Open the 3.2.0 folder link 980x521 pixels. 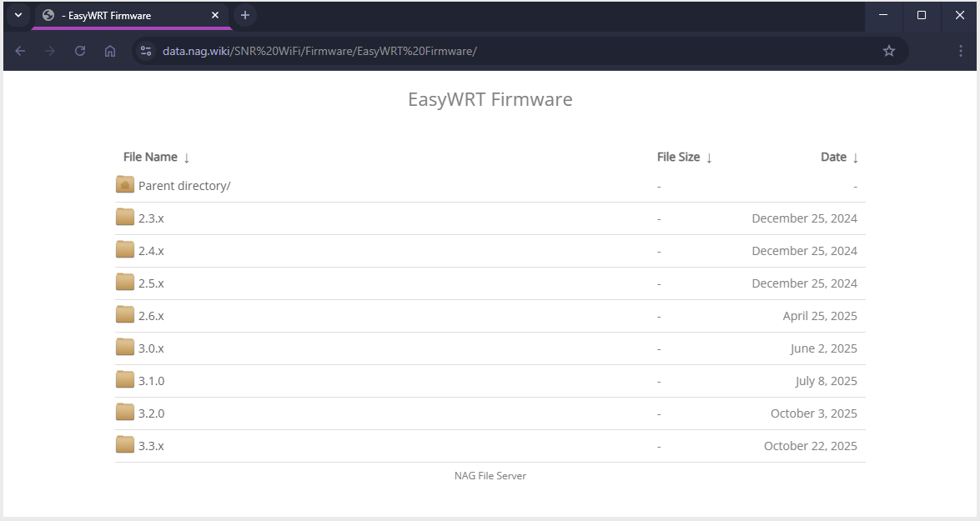click(x=151, y=413)
